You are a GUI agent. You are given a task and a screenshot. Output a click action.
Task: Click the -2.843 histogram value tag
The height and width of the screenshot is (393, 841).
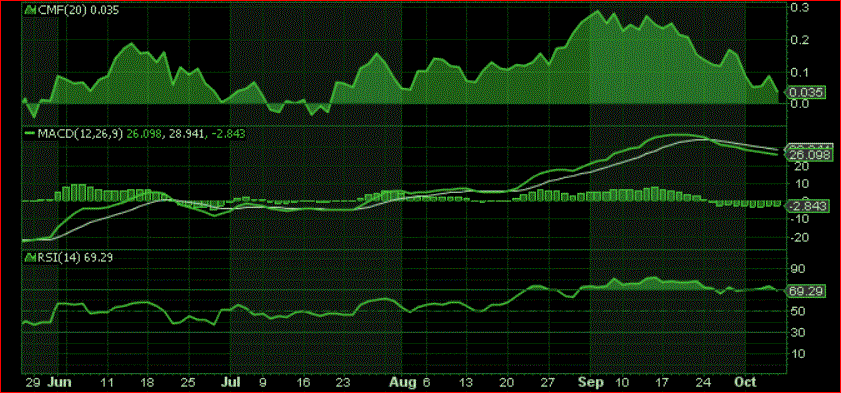tap(805, 206)
